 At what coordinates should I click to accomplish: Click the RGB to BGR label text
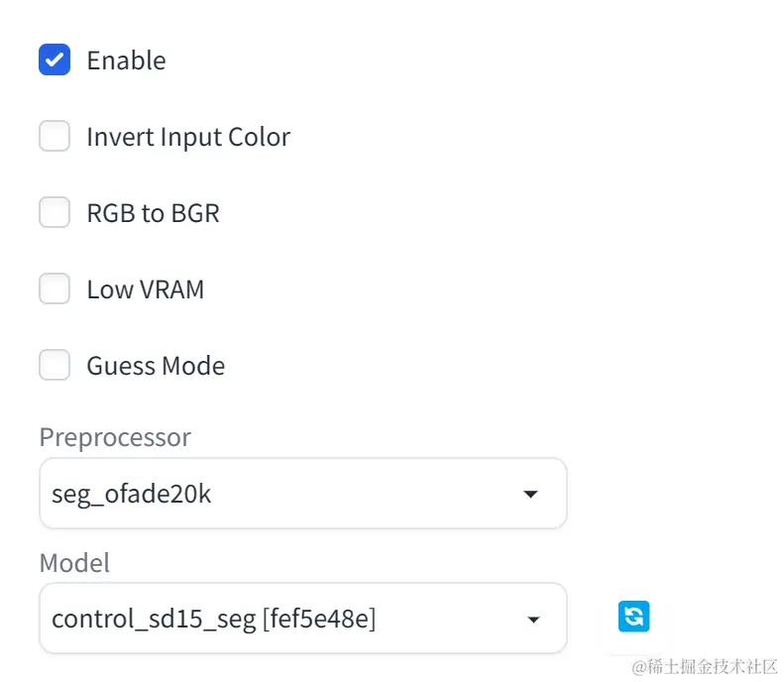153,213
